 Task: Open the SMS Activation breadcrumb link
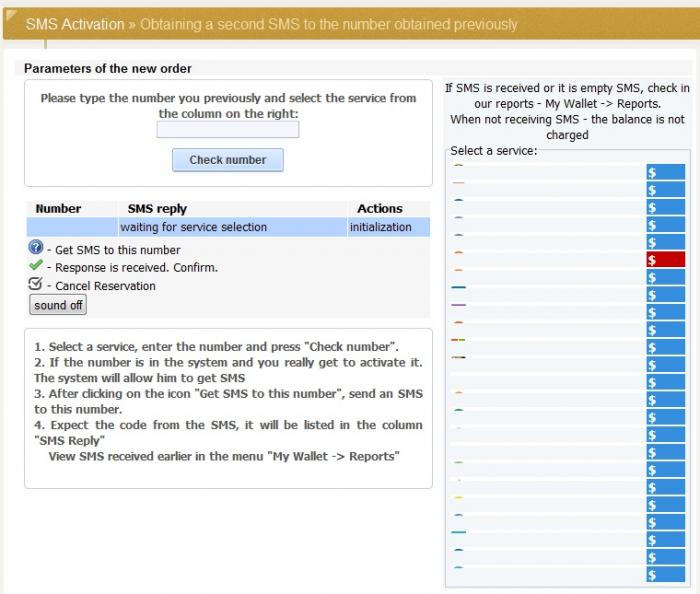75,24
